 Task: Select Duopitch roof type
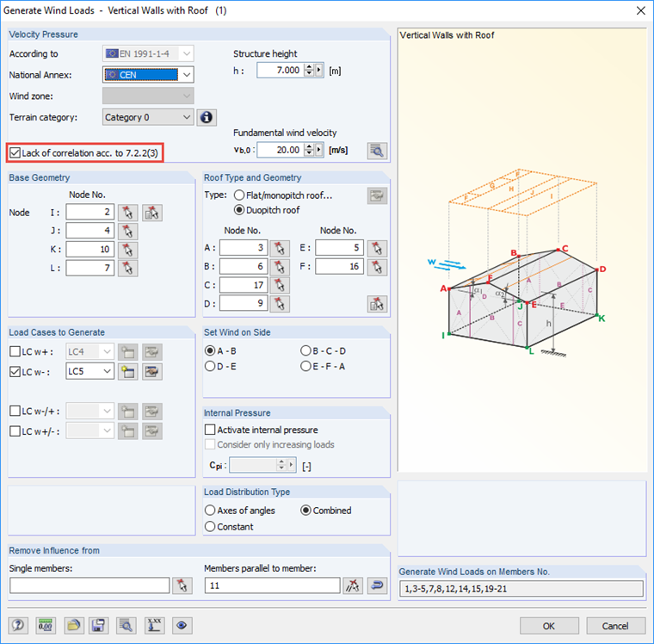point(239,210)
